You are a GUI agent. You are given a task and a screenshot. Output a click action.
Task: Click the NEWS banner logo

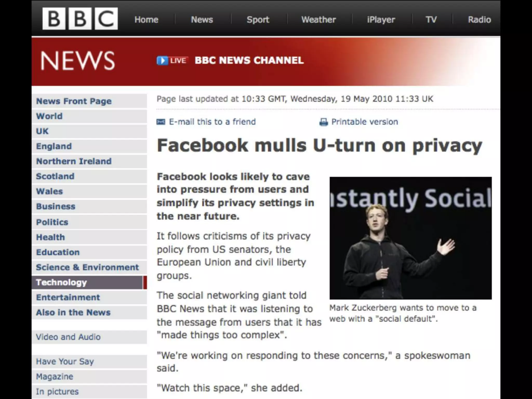point(77,61)
